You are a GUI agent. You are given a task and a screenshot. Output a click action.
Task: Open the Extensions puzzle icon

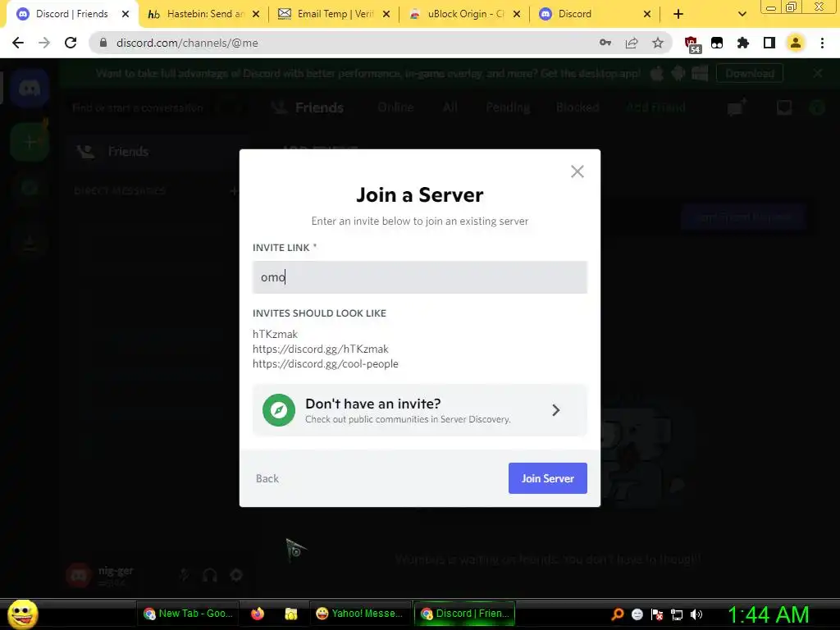tap(743, 43)
